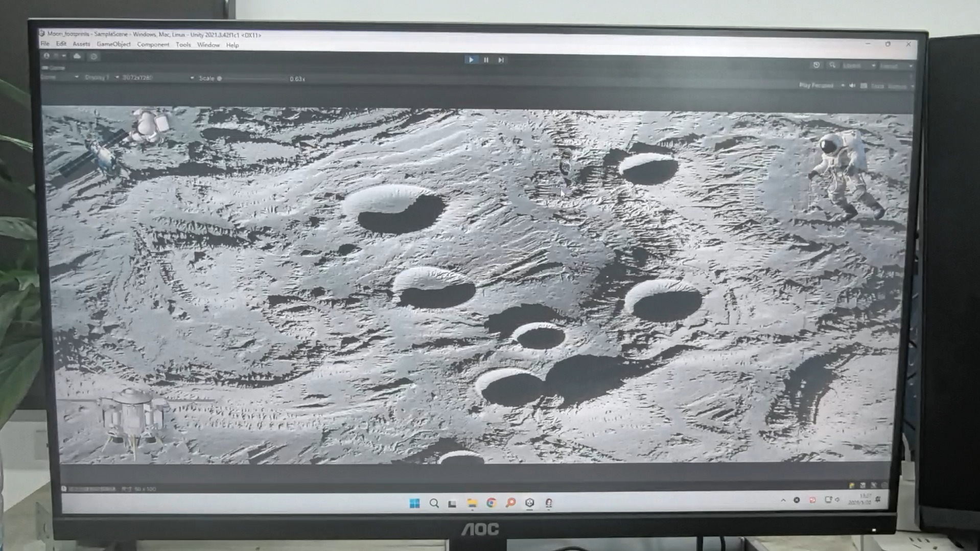Screen dimensions: 980x551
Task: Toggle mute audio speaker icon
Action: 852,86
